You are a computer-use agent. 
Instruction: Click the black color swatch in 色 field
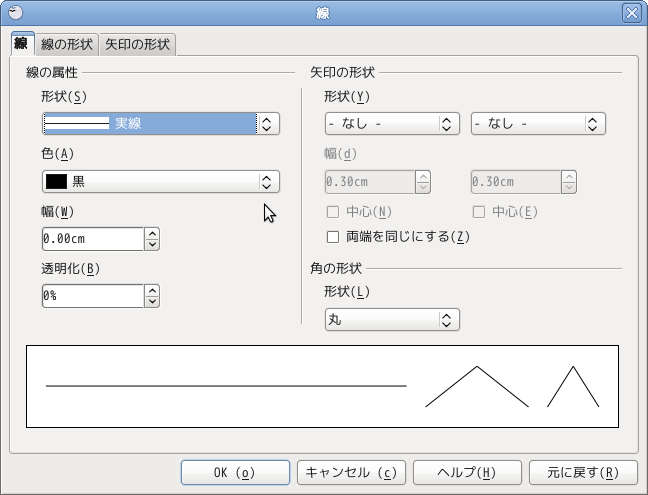click(56, 182)
